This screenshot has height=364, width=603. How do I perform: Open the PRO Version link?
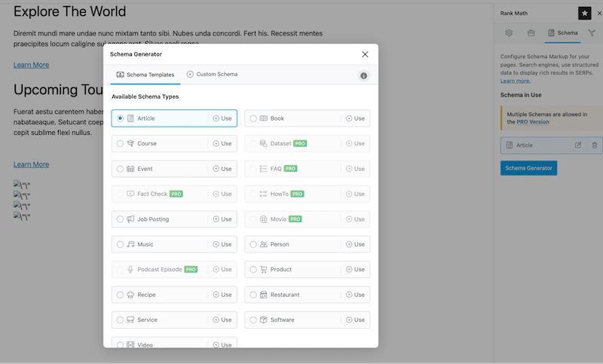coord(533,122)
